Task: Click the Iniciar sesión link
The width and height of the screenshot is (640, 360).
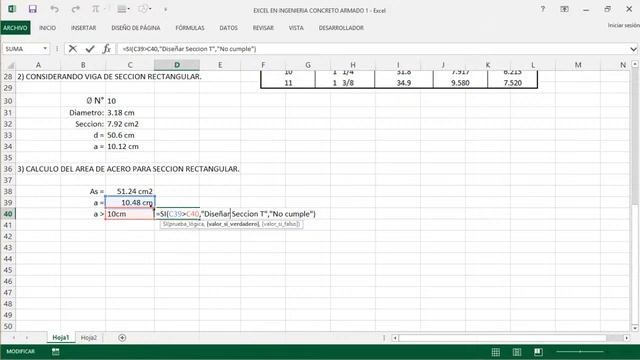Action: tap(623, 25)
